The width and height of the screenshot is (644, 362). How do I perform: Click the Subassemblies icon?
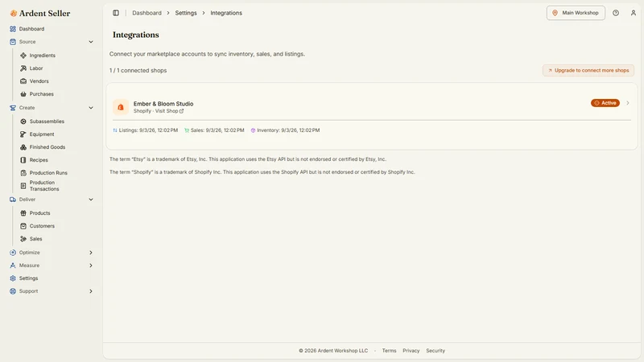click(23, 121)
